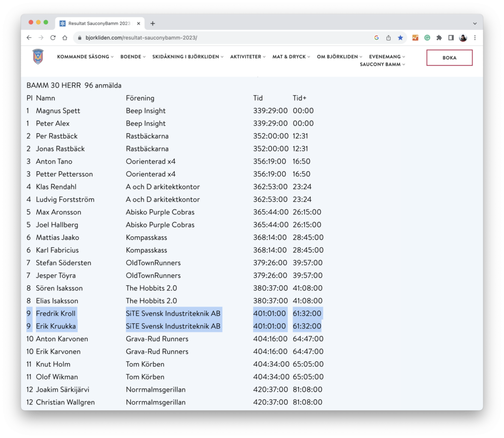Screen dimensions: 504x438
Task: Click the browser forward arrow
Action: 41,37
